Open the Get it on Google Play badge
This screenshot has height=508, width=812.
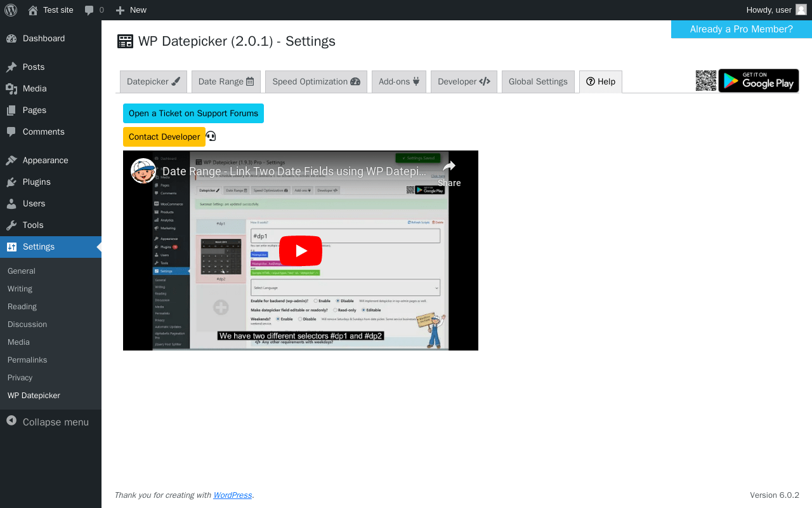point(759,81)
